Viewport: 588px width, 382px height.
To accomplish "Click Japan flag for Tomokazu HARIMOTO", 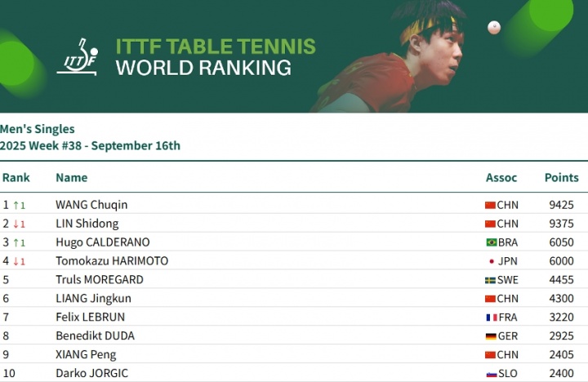I will point(491,261).
